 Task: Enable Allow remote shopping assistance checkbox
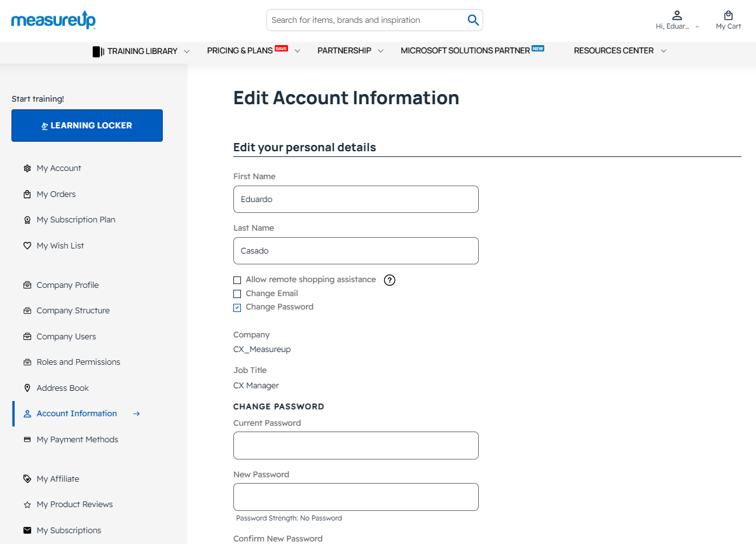pyautogui.click(x=237, y=280)
